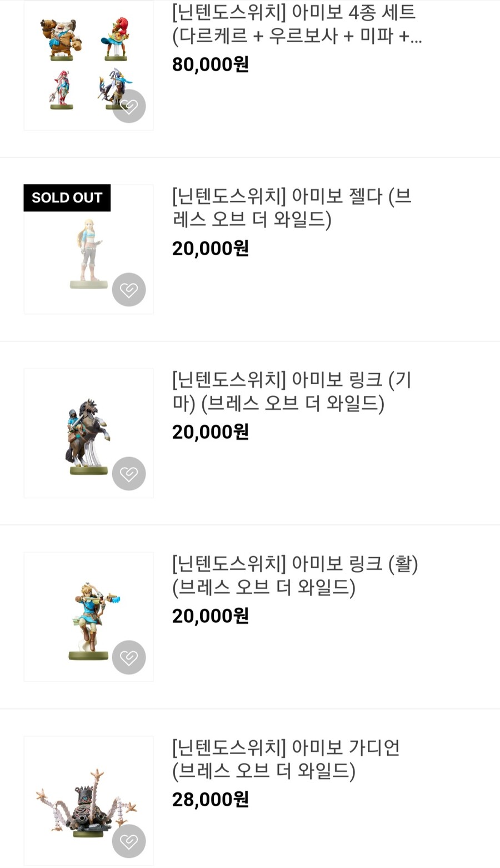The image size is (500, 868).
Task: Click the wishlist heart on amiibo Guardian
Action: pyautogui.click(x=129, y=841)
